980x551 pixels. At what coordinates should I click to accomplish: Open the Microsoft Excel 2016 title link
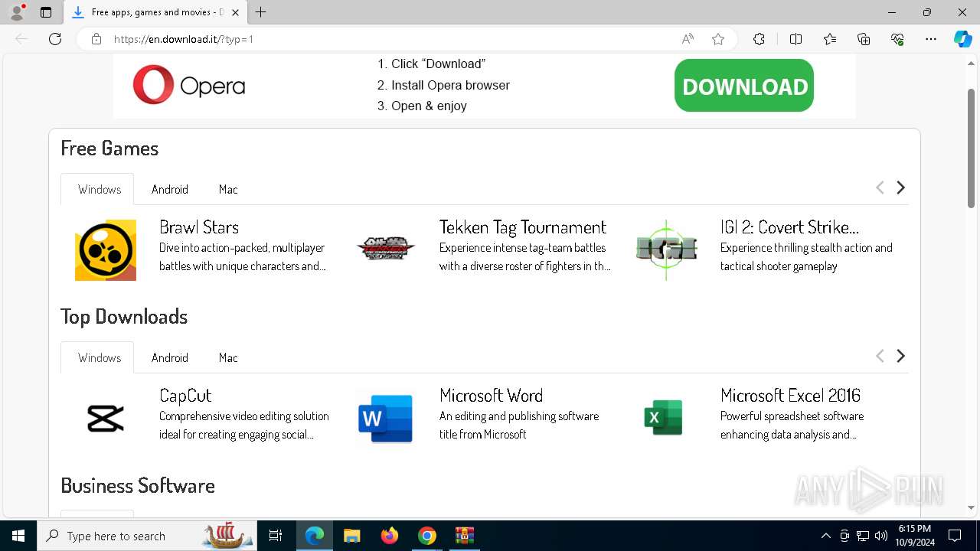pos(790,396)
